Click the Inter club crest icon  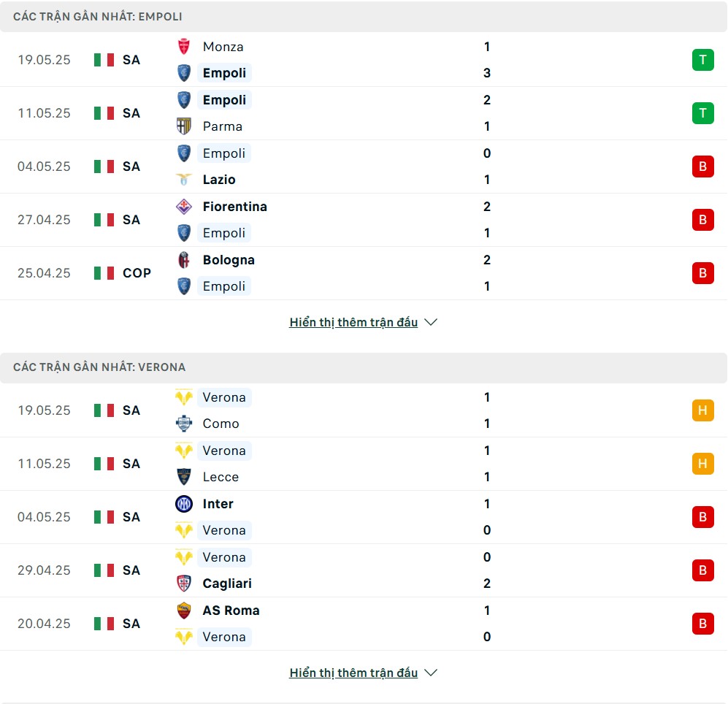click(x=184, y=503)
